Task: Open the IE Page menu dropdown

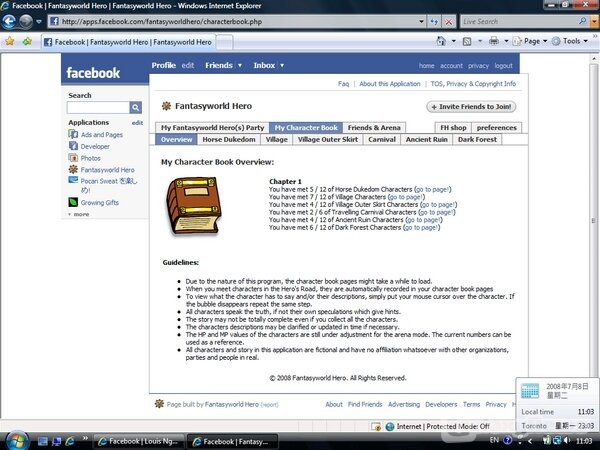Action: click(533, 42)
